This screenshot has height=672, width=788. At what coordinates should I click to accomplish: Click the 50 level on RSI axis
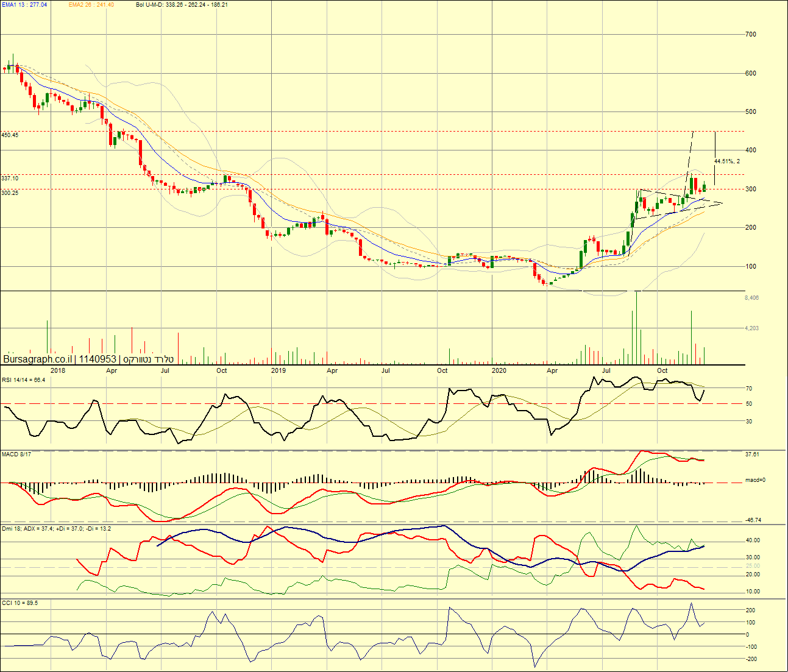coord(749,403)
